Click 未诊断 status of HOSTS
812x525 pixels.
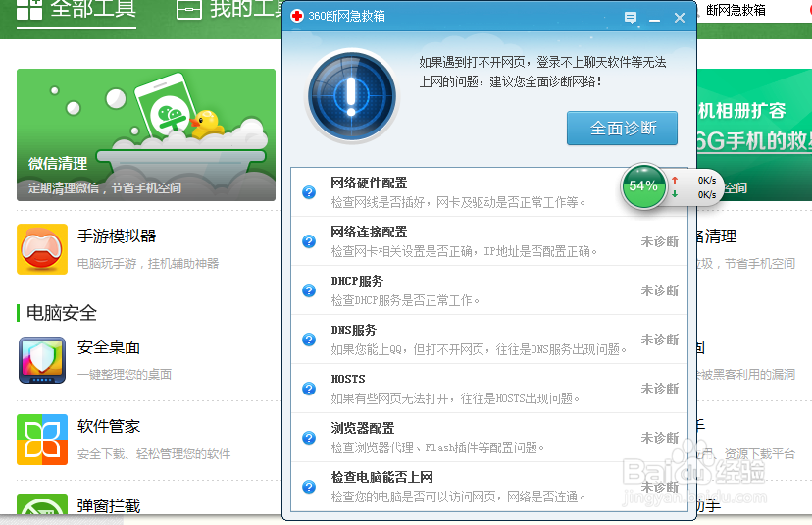click(x=660, y=389)
